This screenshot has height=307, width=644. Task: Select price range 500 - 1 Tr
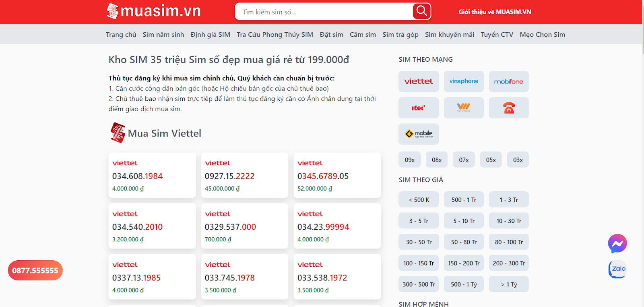click(464, 199)
